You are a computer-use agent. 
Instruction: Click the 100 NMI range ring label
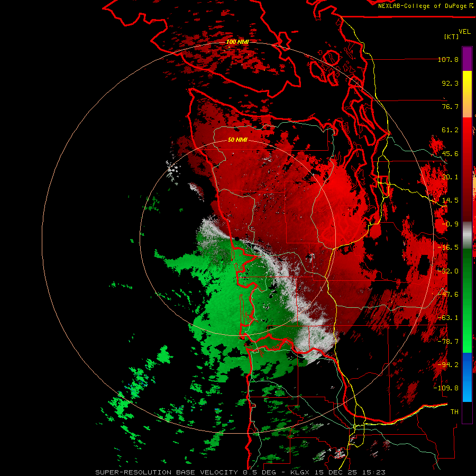point(237,42)
